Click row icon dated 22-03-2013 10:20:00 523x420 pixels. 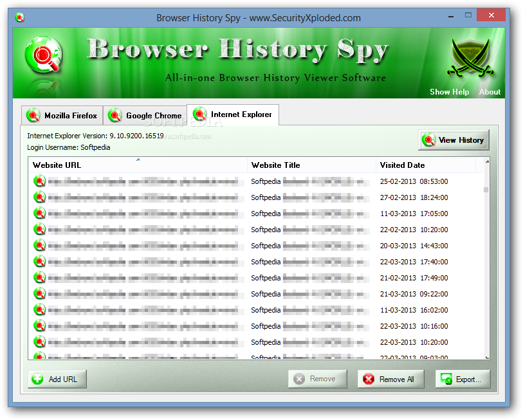(40, 342)
